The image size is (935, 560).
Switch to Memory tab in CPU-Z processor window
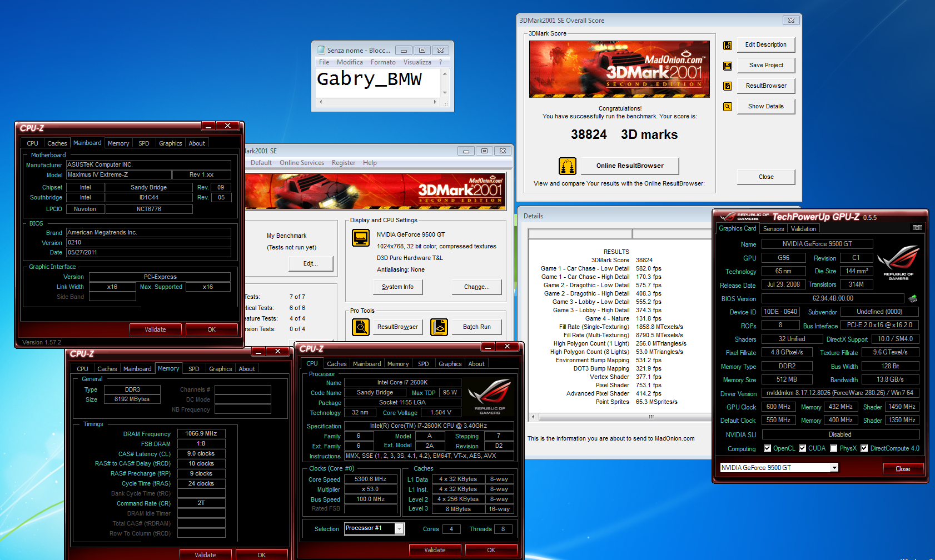tap(398, 364)
